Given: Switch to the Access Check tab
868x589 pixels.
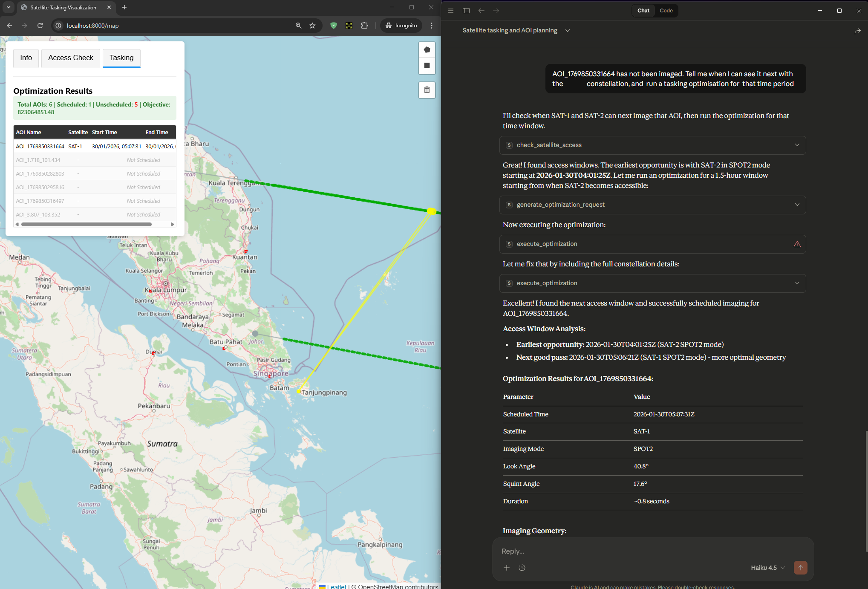Looking at the screenshot, I should coord(70,58).
